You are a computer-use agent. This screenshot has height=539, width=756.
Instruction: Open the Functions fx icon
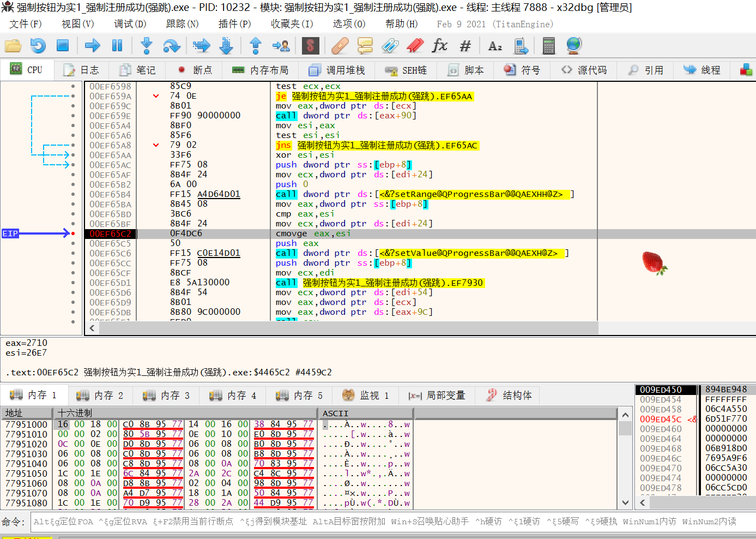(440, 46)
